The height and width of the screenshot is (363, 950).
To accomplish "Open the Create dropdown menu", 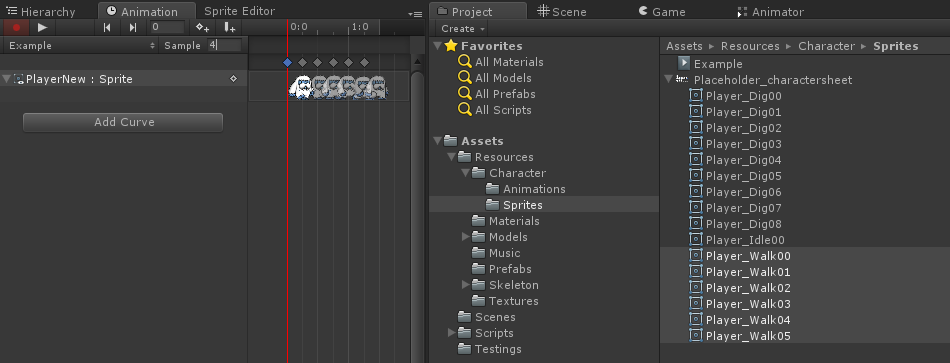I will [x=463, y=28].
